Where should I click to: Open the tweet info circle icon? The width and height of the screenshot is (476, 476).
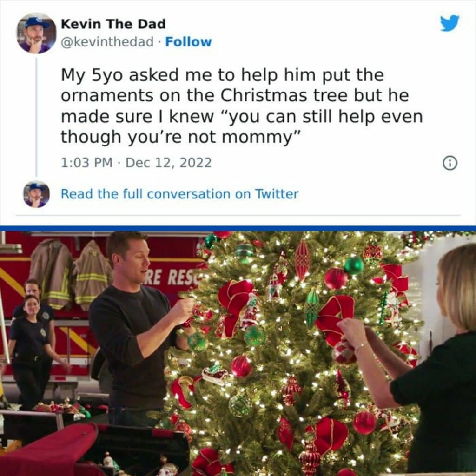click(450, 163)
